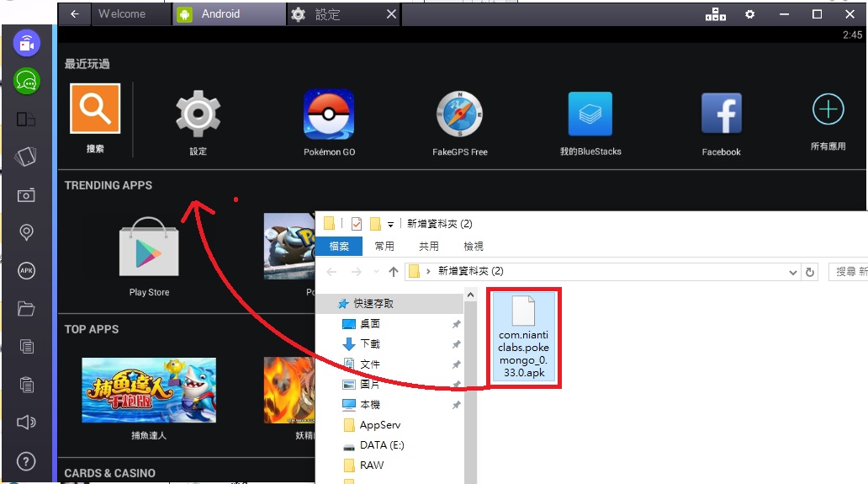This screenshot has height=484, width=868.
Task: Click the volume speaker sidebar icon
Action: pyautogui.click(x=26, y=423)
